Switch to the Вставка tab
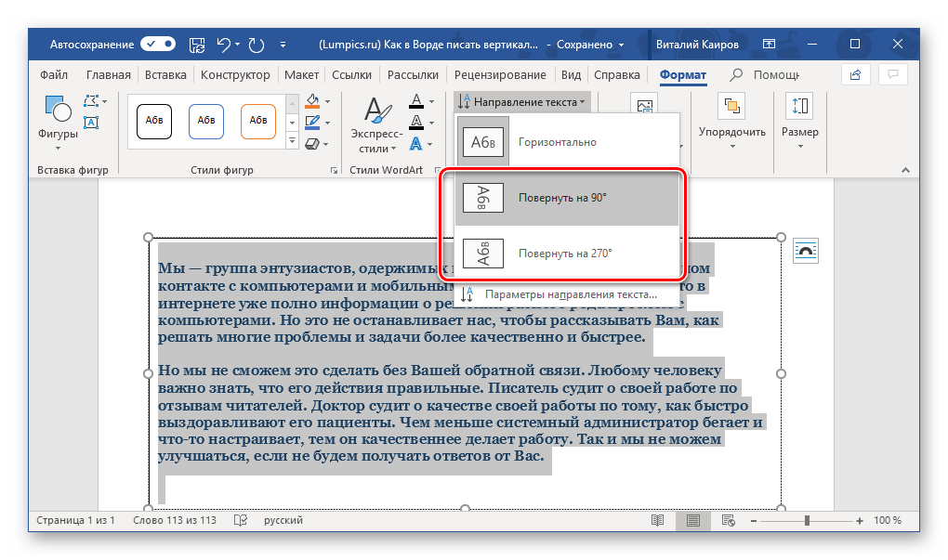948x560 pixels. 165,75
